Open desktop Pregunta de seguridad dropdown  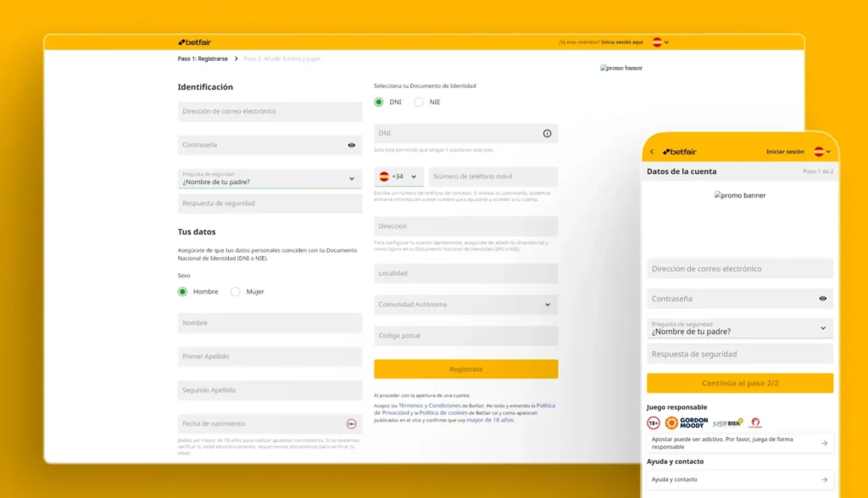pyautogui.click(x=270, y=178)
